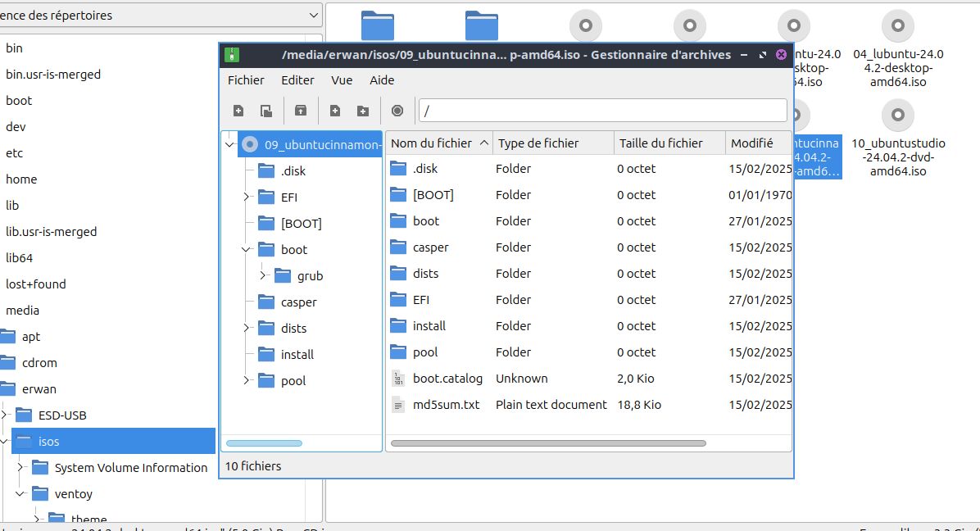Open the directory tree side pane dropdown

pyautogui.click(x=161, y=15)
